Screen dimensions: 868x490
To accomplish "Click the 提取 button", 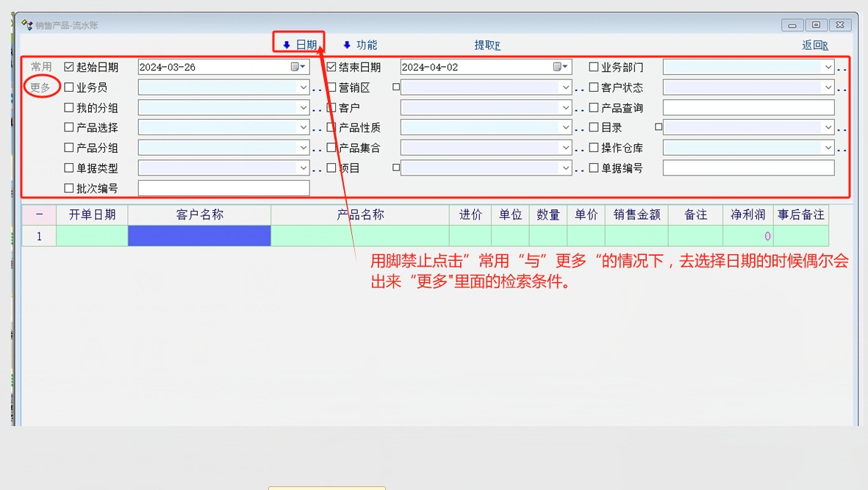I will (x=487, y=45).
